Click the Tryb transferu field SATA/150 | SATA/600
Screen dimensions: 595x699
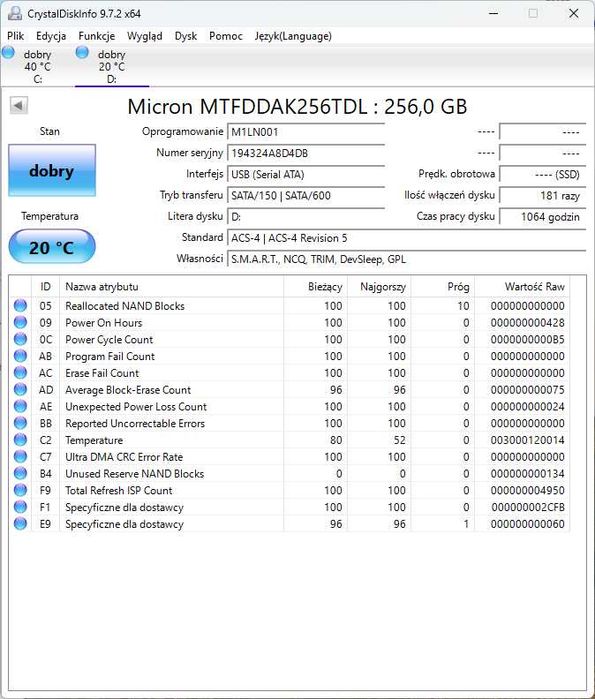[x=306, y=195]
